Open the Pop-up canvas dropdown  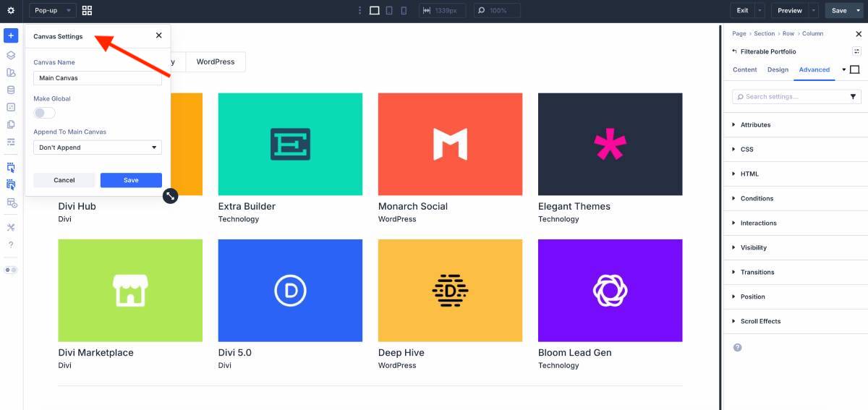coord(52,11)
